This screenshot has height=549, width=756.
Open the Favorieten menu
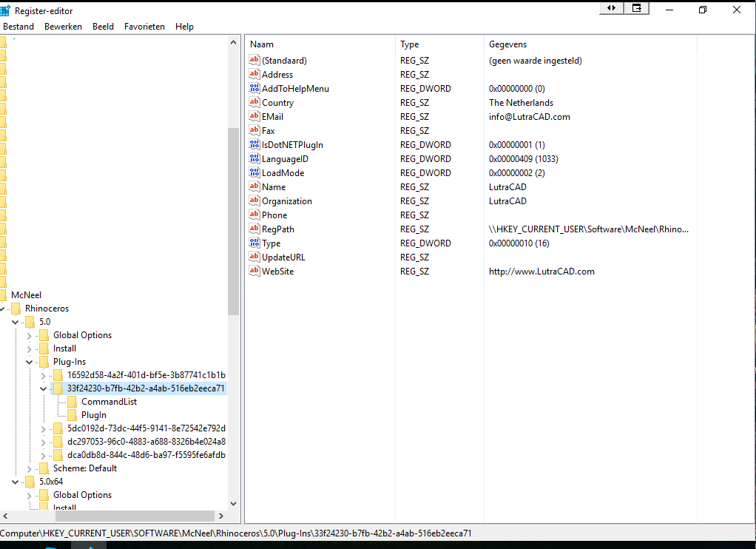145,27
